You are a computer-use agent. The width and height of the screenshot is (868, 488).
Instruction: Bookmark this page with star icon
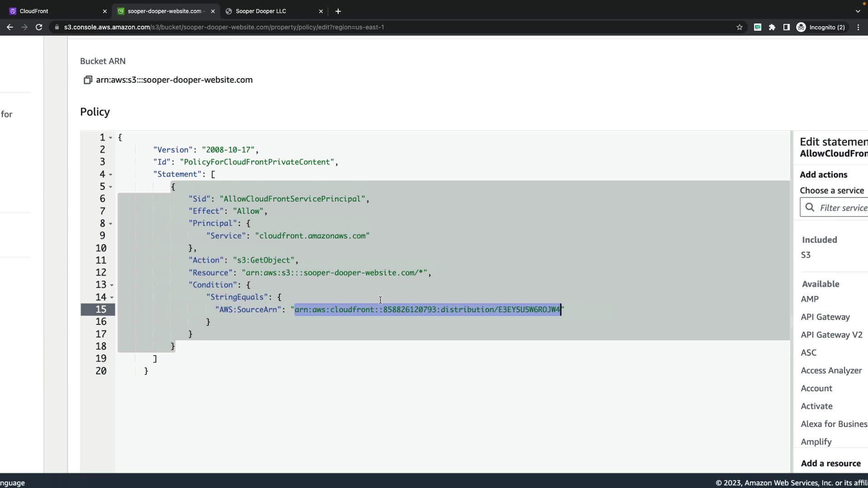pos(740,27)
